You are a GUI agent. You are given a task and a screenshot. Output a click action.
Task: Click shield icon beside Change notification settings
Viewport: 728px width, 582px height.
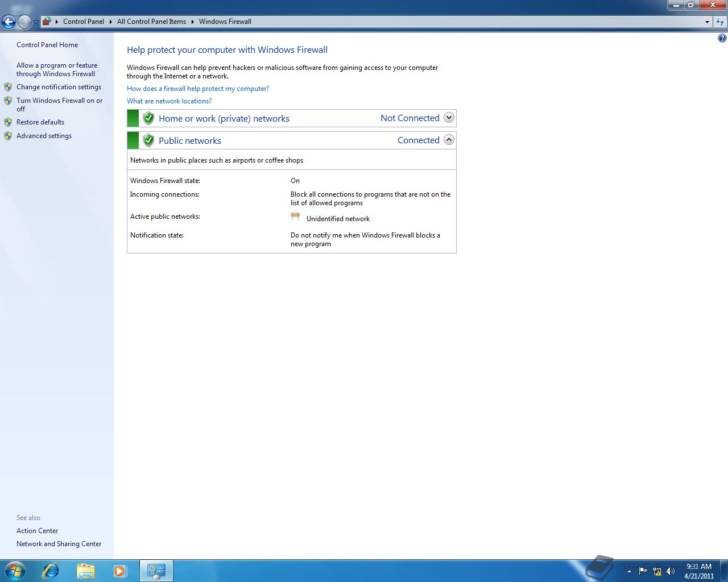click(8, 87)
